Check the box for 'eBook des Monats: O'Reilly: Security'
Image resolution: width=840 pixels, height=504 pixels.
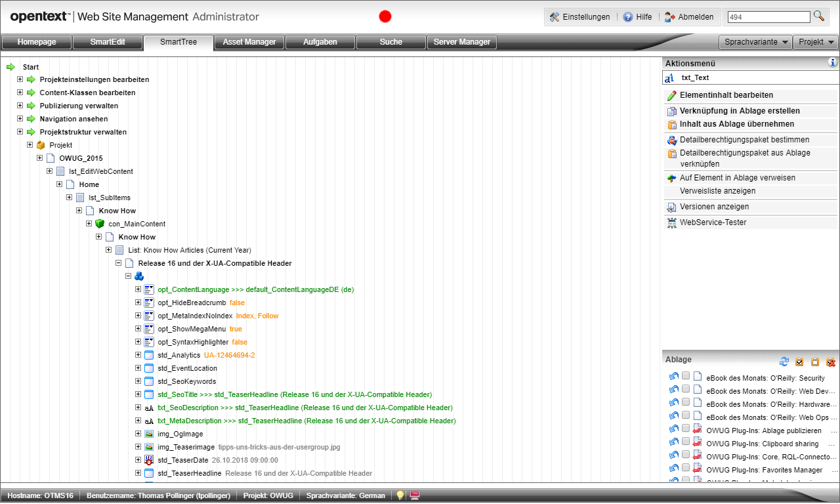[x=686, y=377]
